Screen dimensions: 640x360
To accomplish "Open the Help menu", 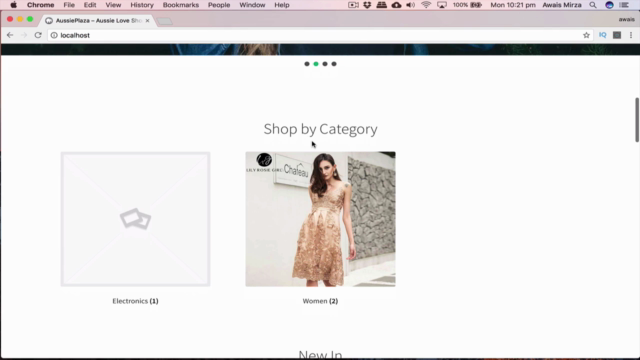I will [282, 5].
